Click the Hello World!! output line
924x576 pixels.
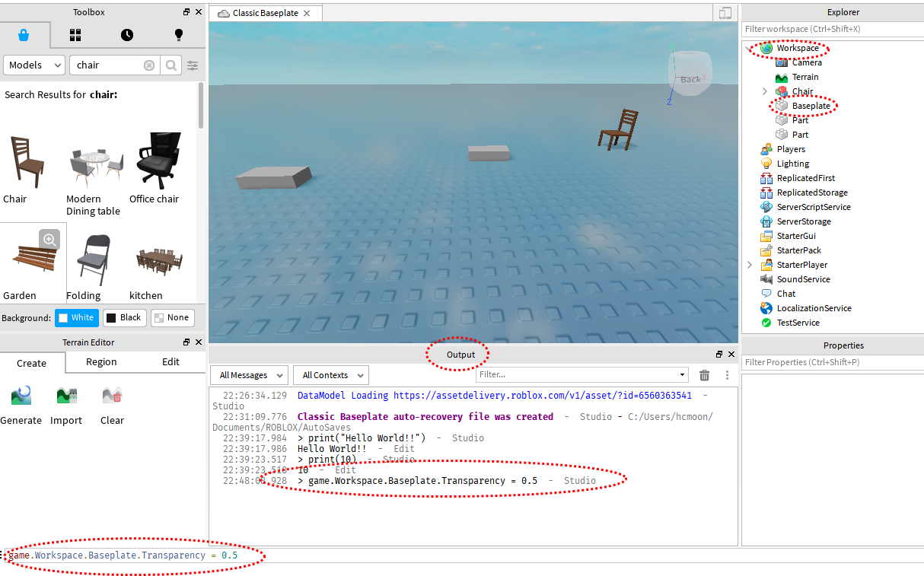332,449
